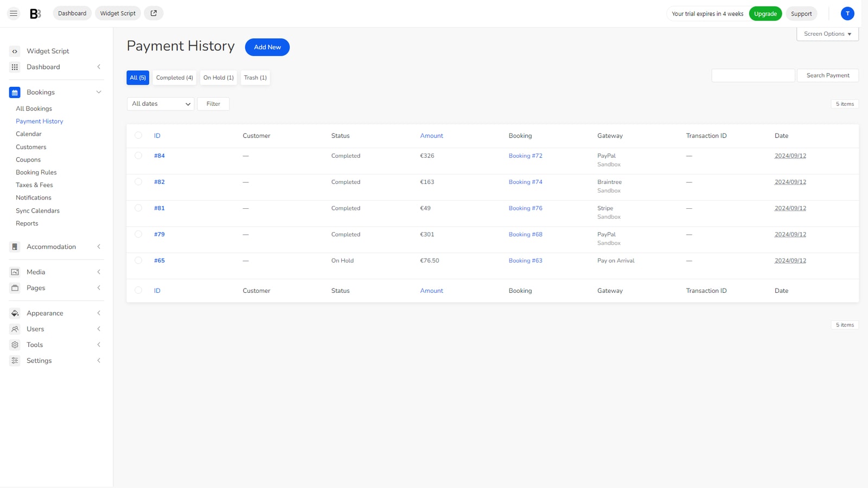Image resolution: width=868 pixels, height=488 pixels.
Task: Select the Widget Script code icon
Action: pos(14,51)
